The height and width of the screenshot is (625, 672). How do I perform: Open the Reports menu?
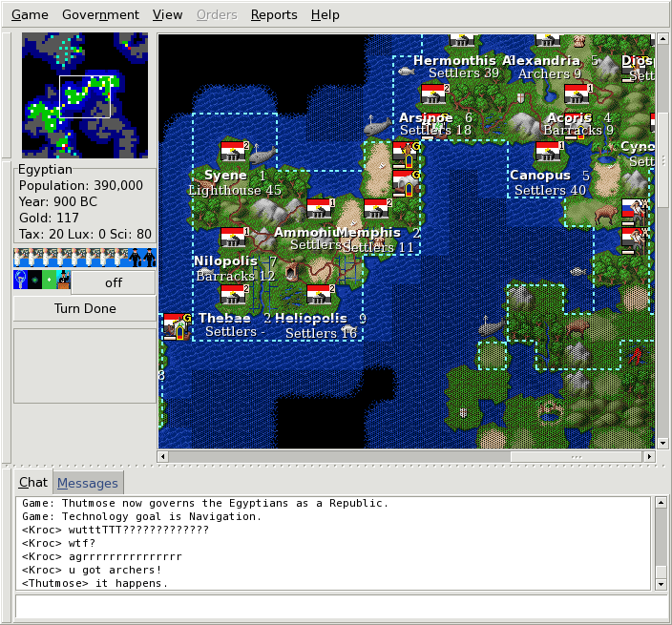click(274, 14)
